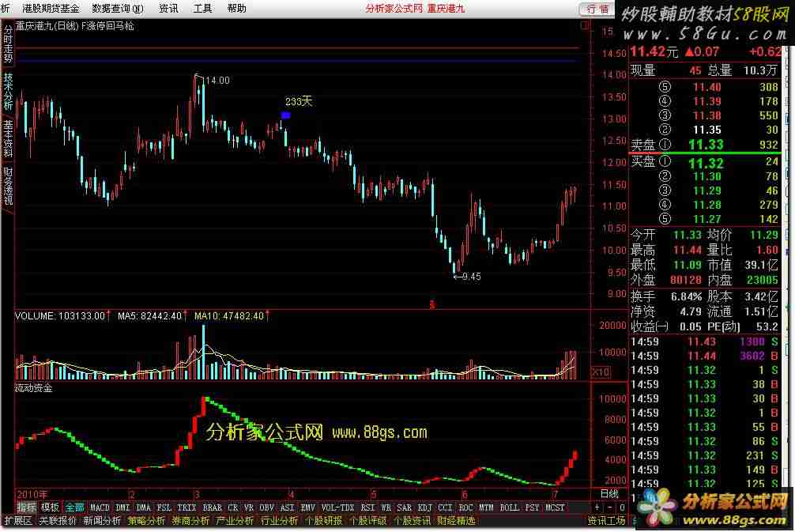
Task: Choose the ASI indicator
Action: (287, 507)
